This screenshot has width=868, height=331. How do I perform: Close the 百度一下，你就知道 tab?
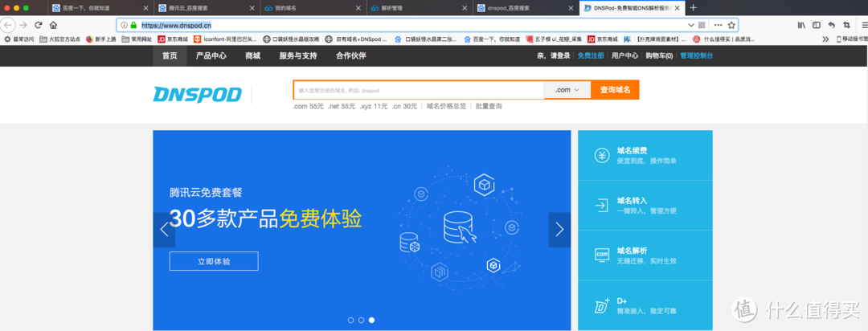[145, 8]
